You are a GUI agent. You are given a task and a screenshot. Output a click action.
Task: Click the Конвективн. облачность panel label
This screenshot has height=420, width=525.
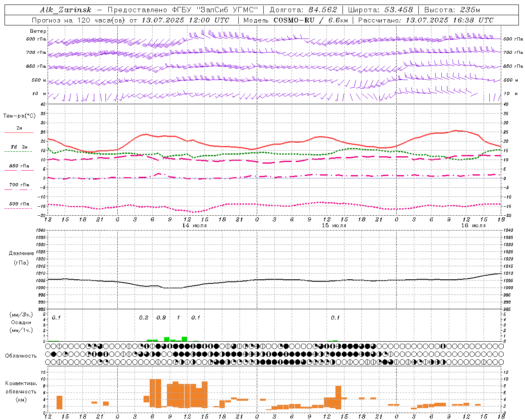coord(21,388)
